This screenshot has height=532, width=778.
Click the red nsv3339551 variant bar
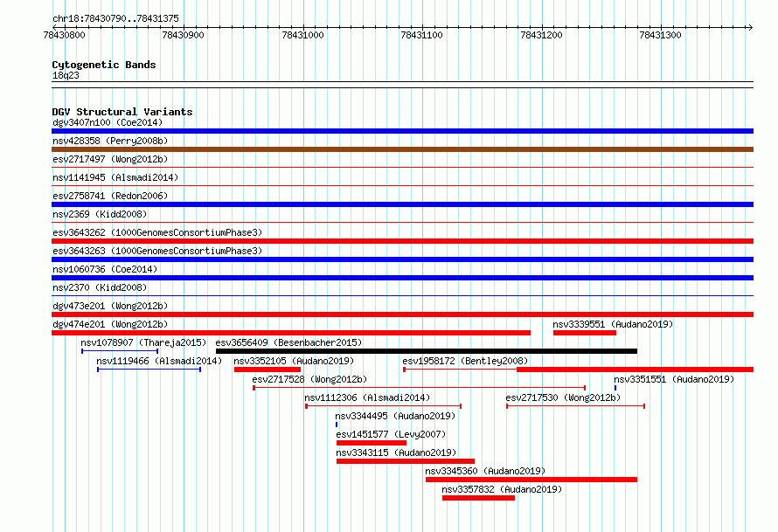(x=585, y=333)
